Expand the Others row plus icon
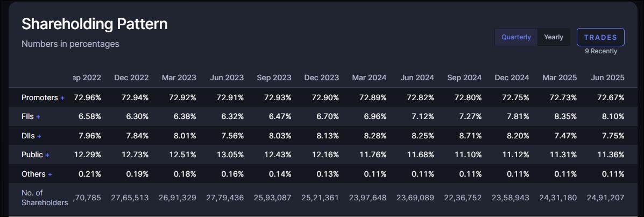This screenshot has height=217, width=644. point(50,174)
